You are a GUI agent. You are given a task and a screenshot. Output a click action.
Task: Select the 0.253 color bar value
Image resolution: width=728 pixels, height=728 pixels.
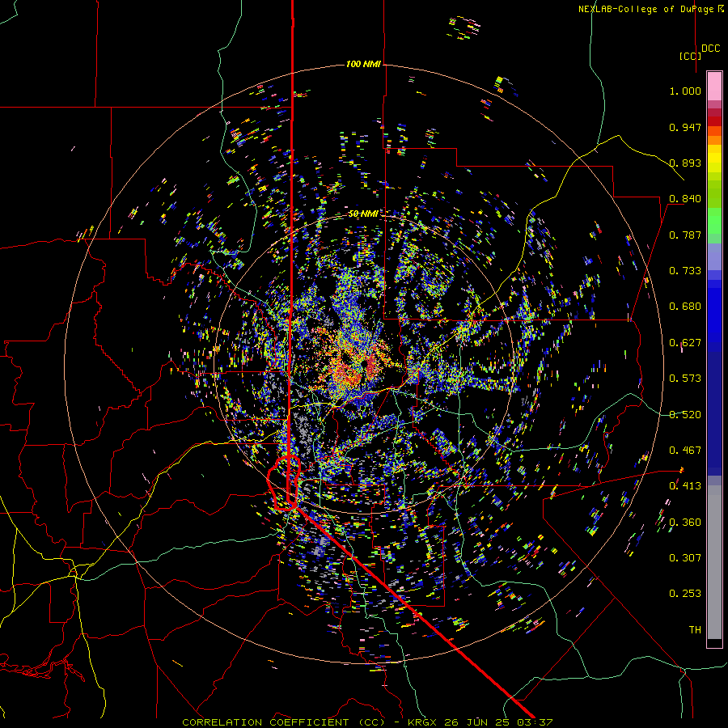(685, 594)
